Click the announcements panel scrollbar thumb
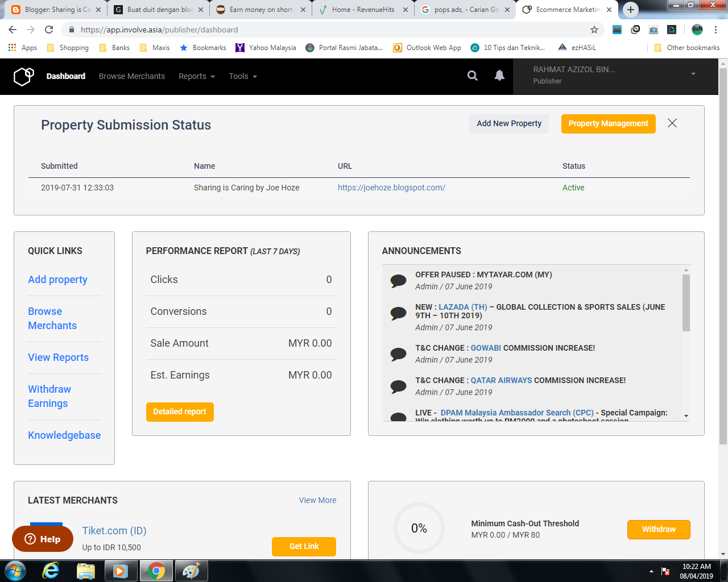 (x=686, y=302)
